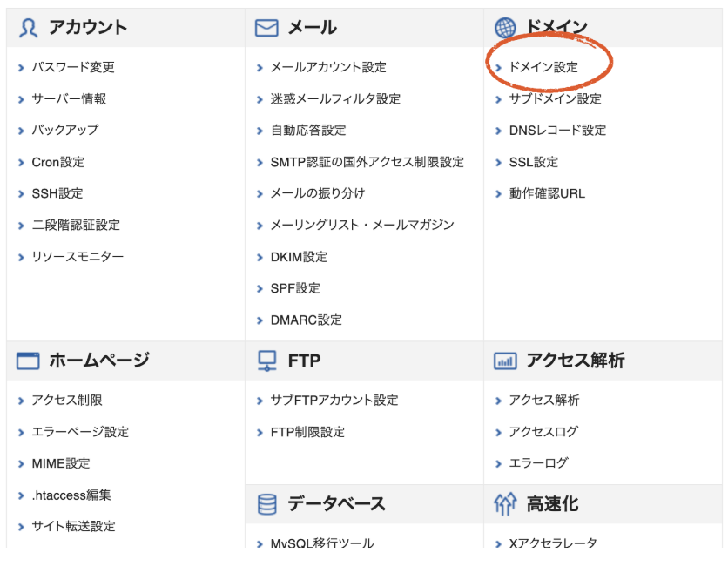Screen dimensions: 728x573
Task: View the アクセスログ page
Action: (543, 432)
